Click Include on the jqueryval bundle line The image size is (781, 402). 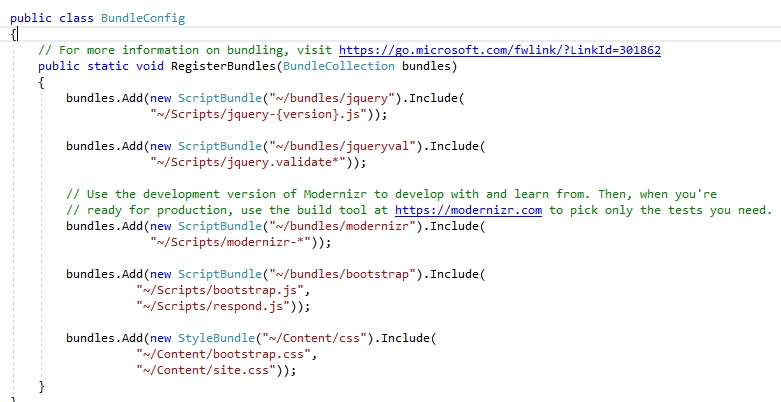coord(454,146)
